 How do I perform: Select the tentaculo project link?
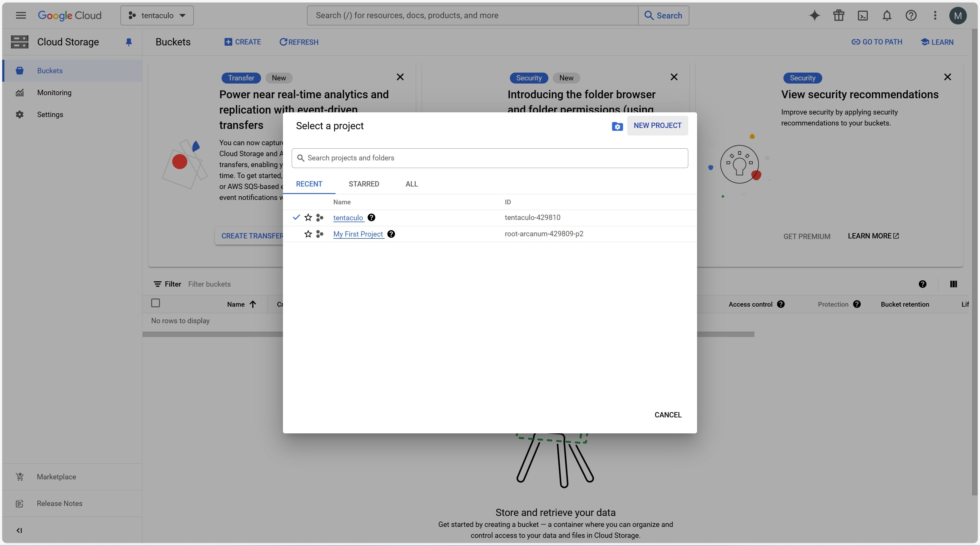[348, 218]
